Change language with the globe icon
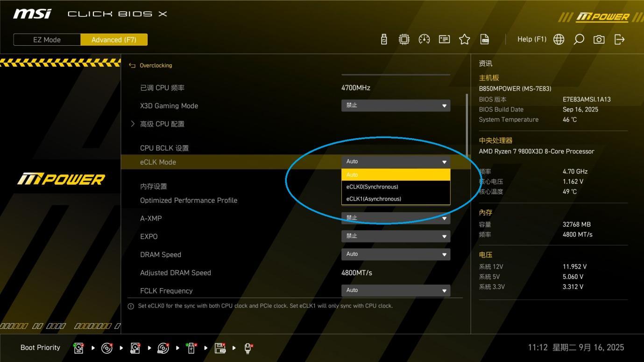Screen dimensions: 644x362 pos(559,39)
